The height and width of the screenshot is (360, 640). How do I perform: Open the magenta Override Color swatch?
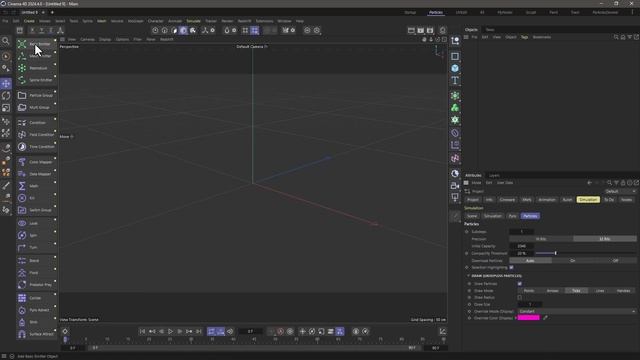click(x=529, y=318)
